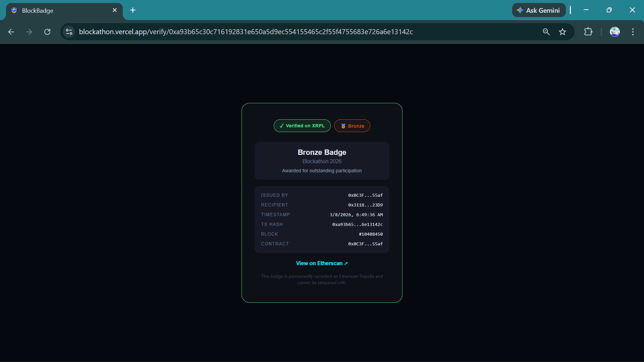Bookmark this page with star icon
644x362 pixels.
(x=562, y=32)
